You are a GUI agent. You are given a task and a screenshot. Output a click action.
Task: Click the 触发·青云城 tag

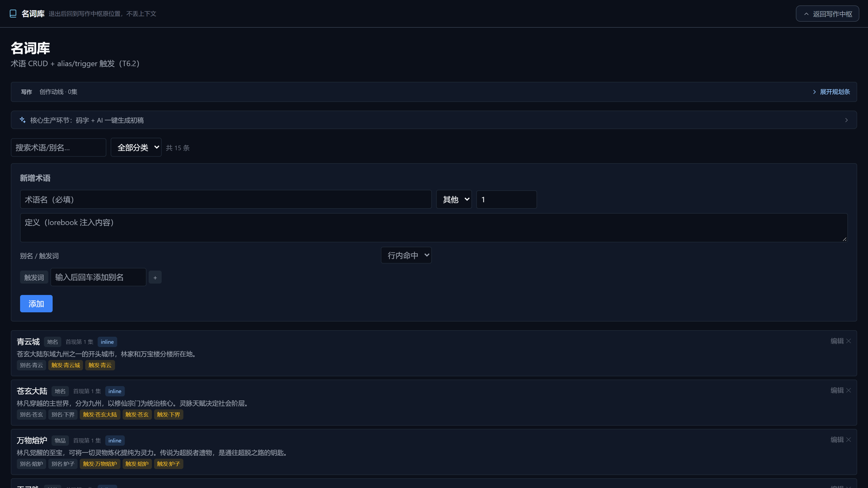(66, 365)
